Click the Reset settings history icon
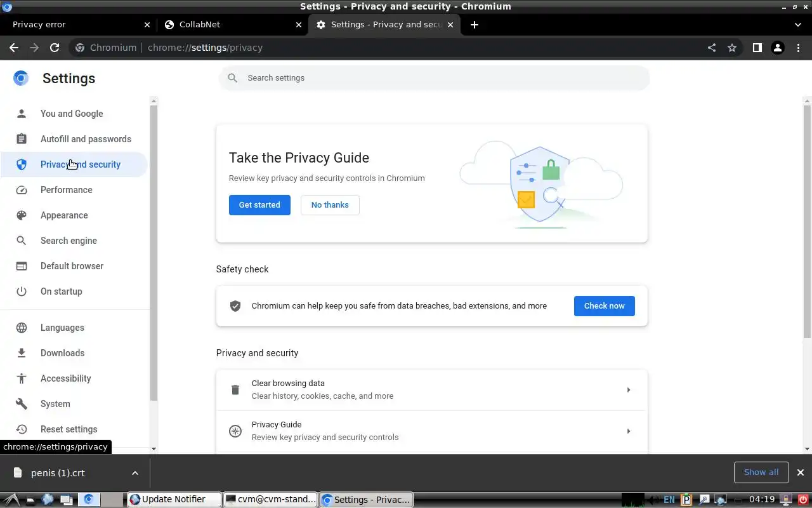This screenshot has width=812, height=508. [22, 429]
